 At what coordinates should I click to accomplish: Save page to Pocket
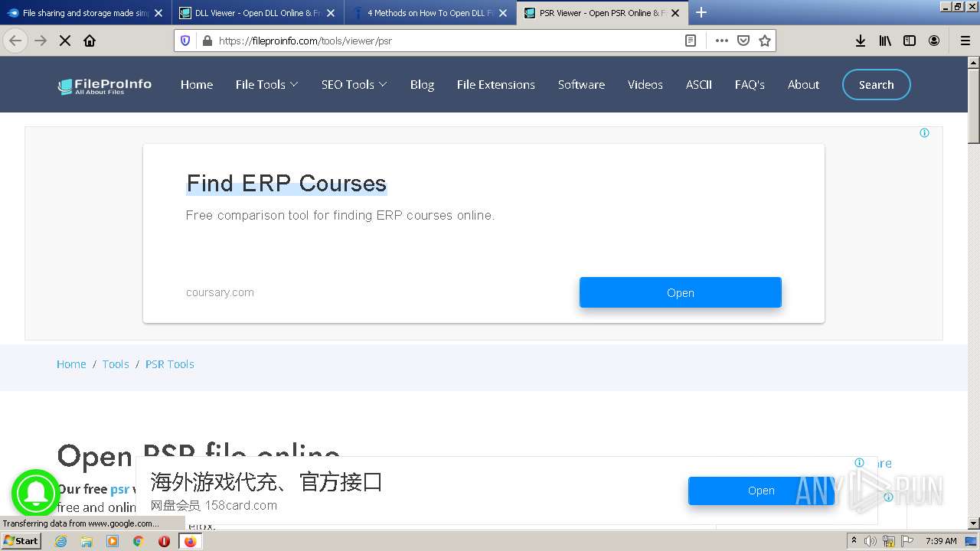[743, 41]
